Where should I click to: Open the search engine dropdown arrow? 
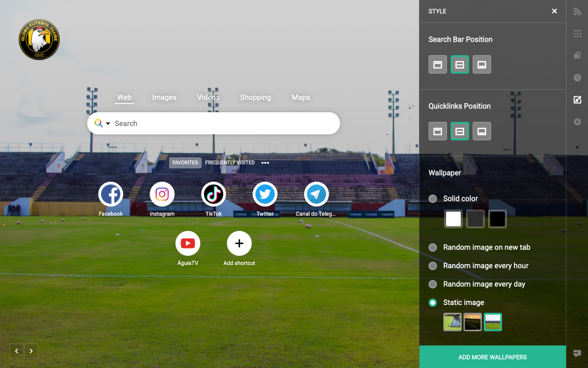point(108,123)
